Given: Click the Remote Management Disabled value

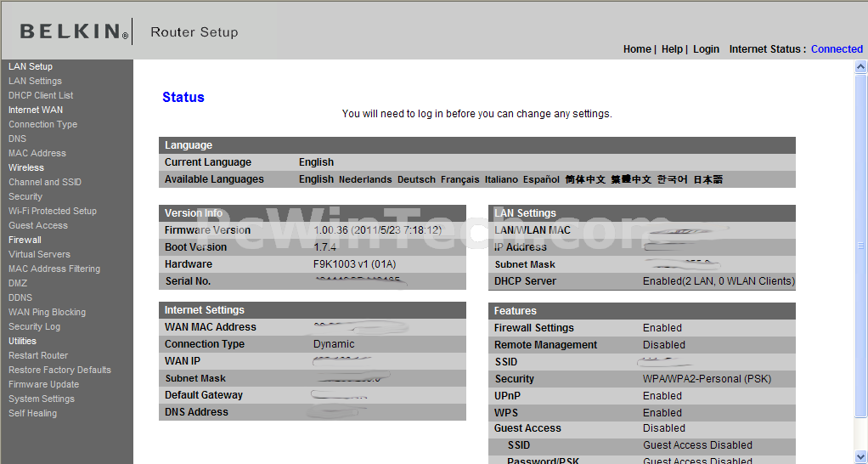Looking at the screenshot, I should (663, 344).
